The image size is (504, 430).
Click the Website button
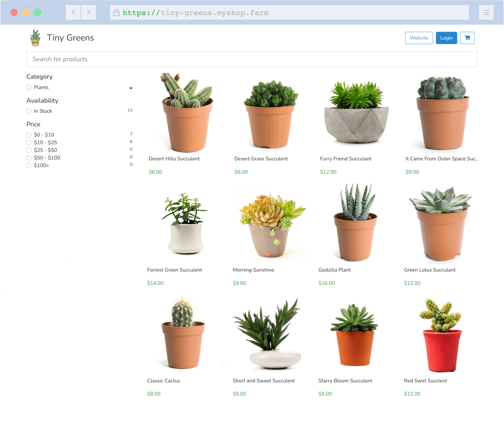click(419, 38)
